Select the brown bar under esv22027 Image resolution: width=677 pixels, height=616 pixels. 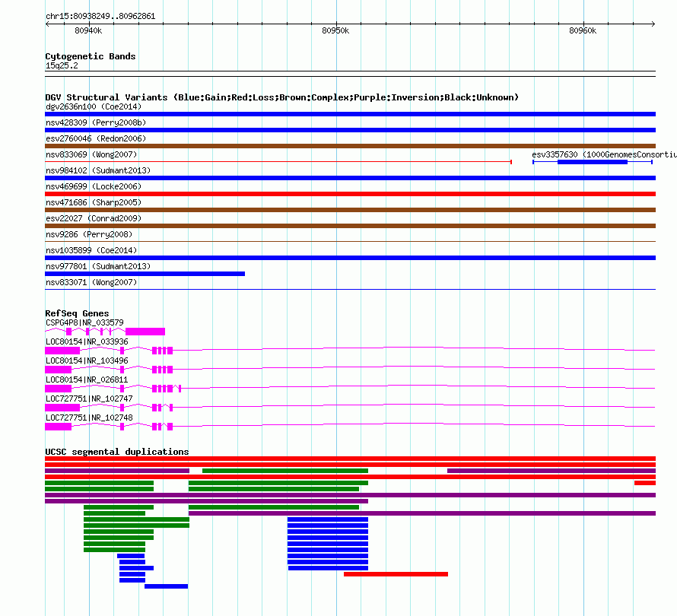[x=350, y=226]
